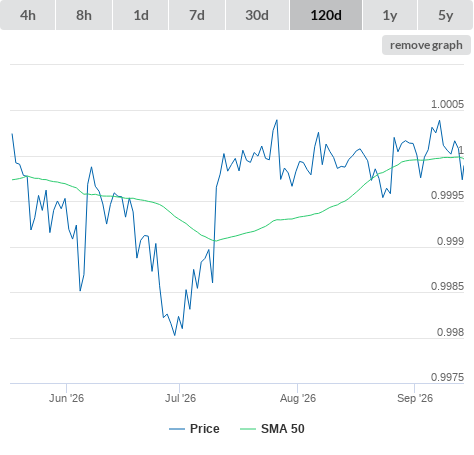Screen dimensions: 474x455
Task: Click the Jul '26 axis label
Action: pos(180,398)
